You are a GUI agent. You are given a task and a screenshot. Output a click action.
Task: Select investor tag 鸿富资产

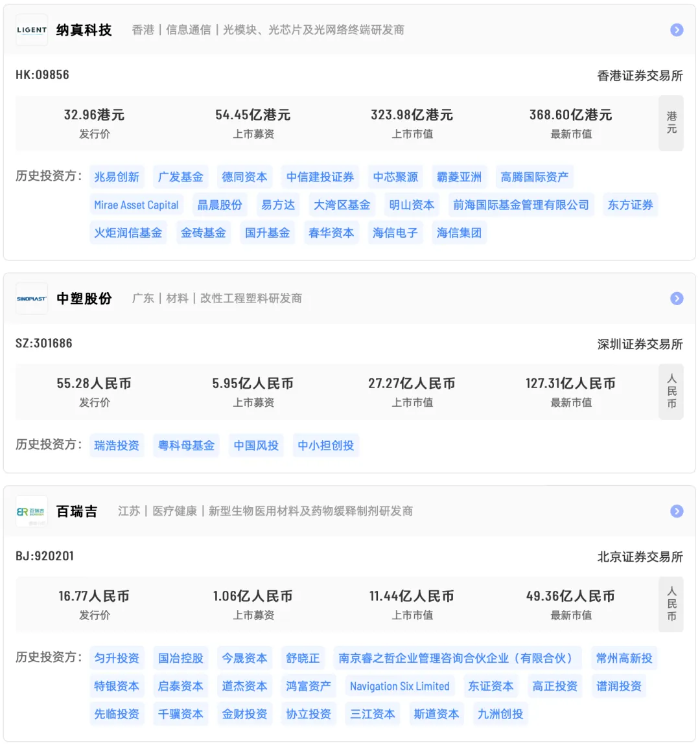[x=309, y=686]
